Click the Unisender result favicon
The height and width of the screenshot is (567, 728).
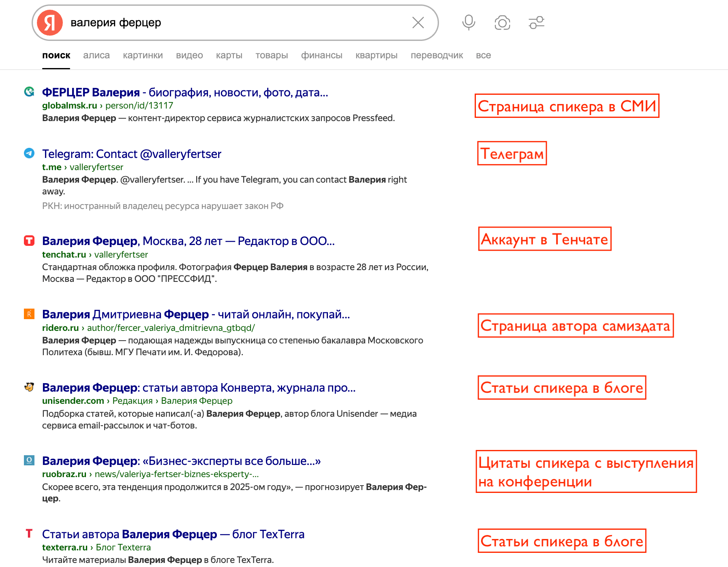(x=29, y=387)
